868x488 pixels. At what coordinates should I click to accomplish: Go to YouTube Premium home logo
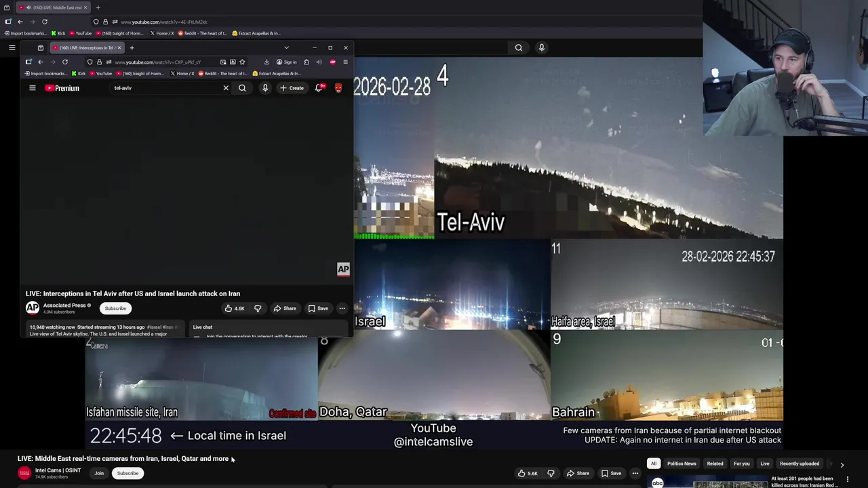click(x=62, y=88)
